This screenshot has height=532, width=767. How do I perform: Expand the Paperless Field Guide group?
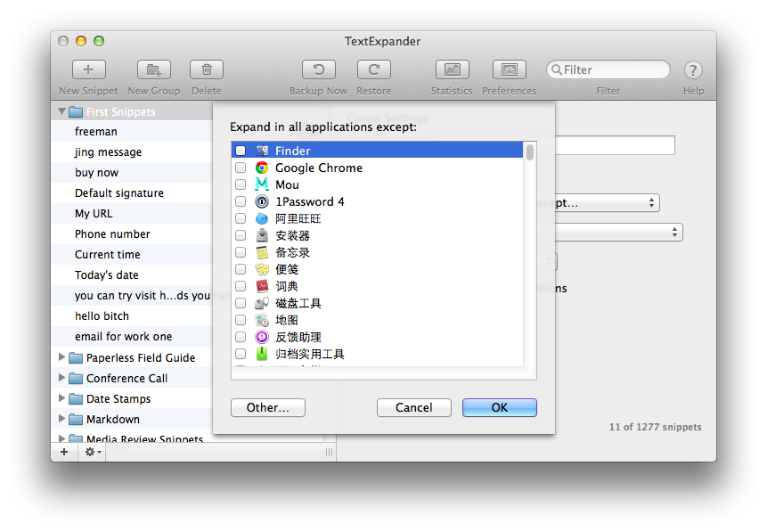click(x=61, y=357)
